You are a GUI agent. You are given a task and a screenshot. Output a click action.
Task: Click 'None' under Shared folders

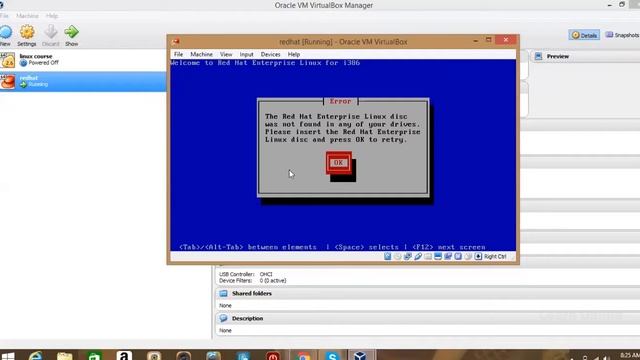click(x=225, y=306)
